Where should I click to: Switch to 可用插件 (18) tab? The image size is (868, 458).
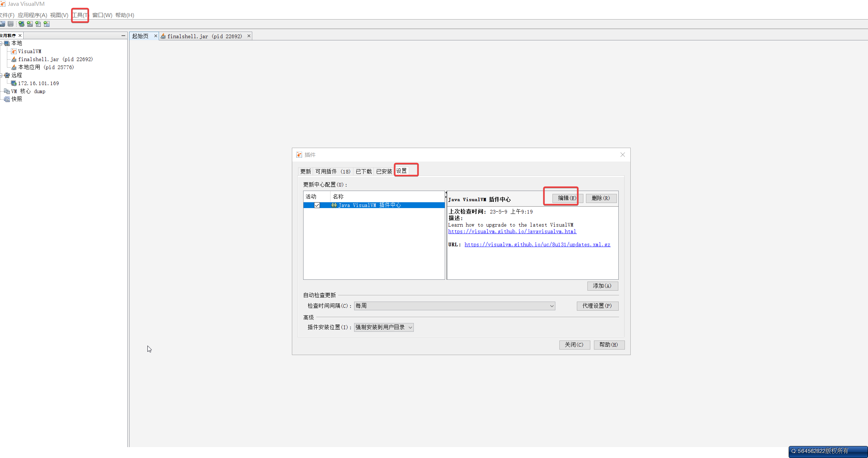(333, 171)
